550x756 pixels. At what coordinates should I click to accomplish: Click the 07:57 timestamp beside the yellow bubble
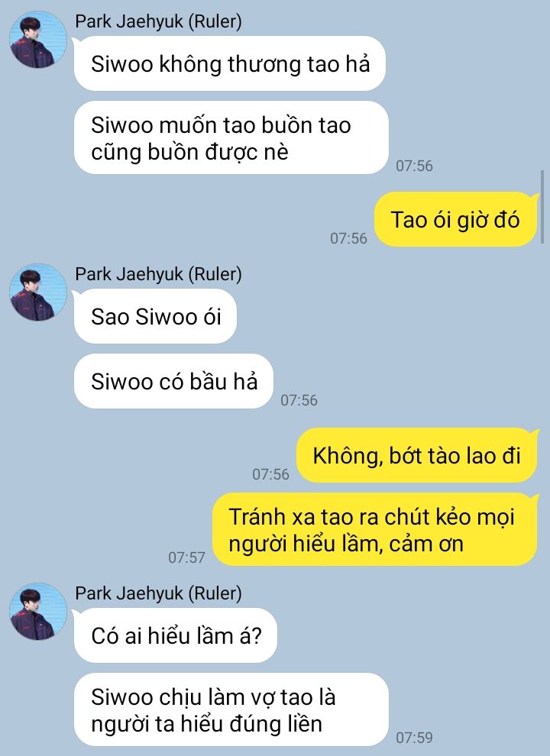click(186, 558)
